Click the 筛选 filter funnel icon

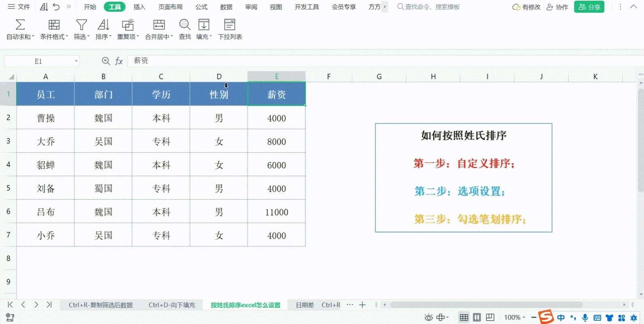point(81,25)
